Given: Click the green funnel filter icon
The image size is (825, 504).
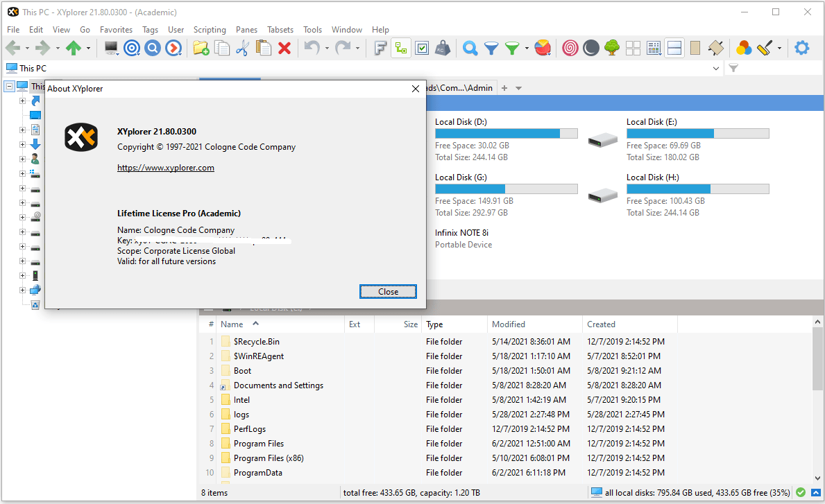Looking at the screenshot, I should (x=512, y=49).
